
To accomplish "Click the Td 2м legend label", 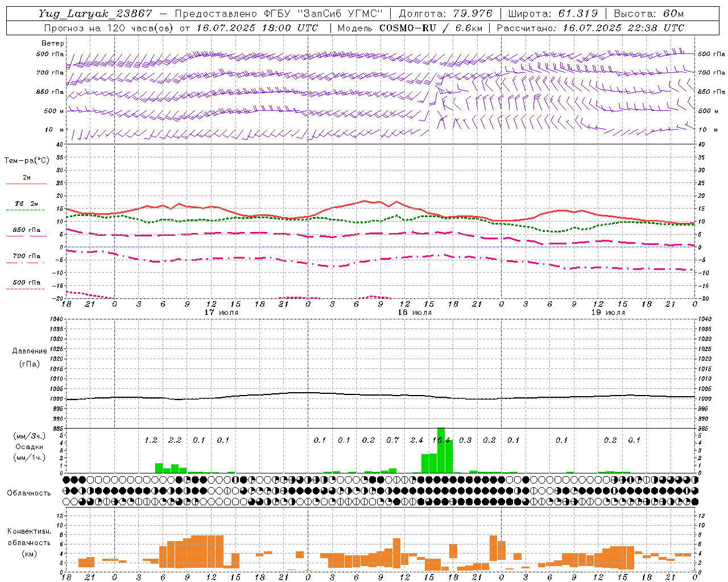I will point(27,203).
